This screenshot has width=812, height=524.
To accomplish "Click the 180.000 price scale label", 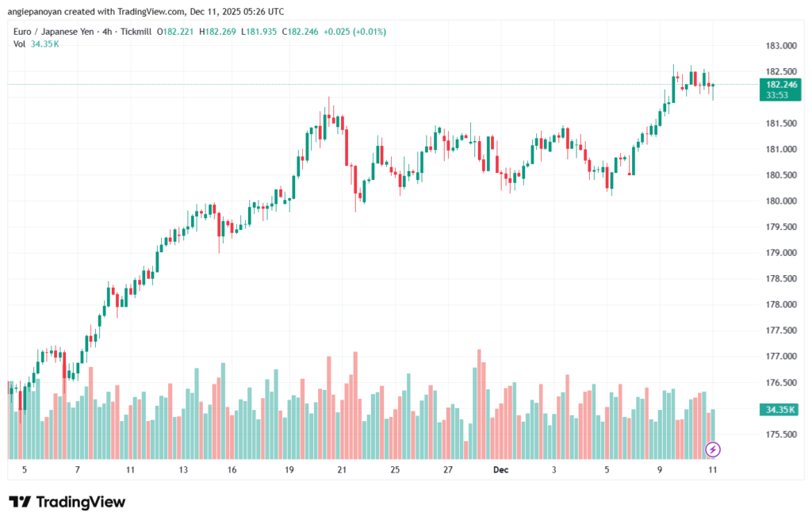I will pos(781,201).
